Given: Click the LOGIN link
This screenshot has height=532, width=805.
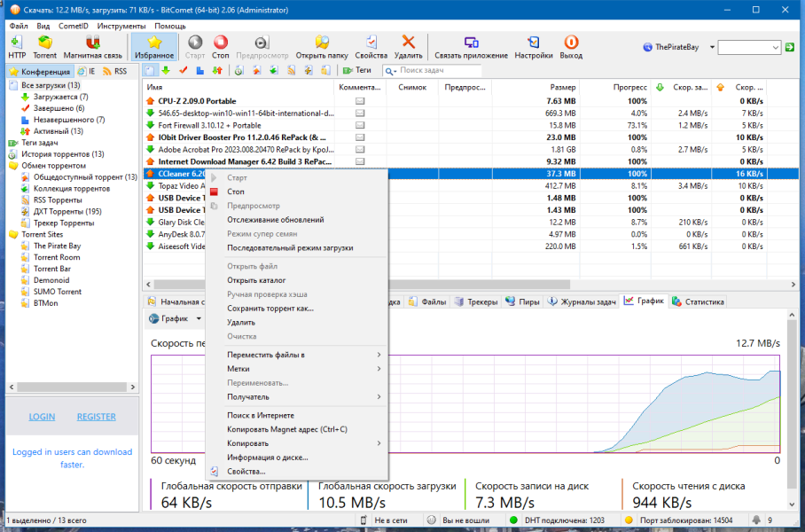Looking at the screenshot, I should point(42,417).
